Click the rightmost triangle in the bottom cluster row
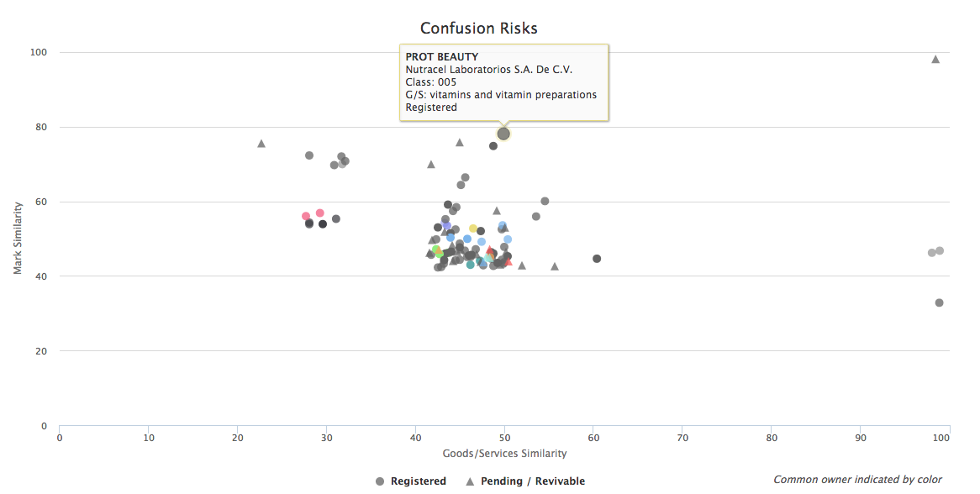 point(555,266)
